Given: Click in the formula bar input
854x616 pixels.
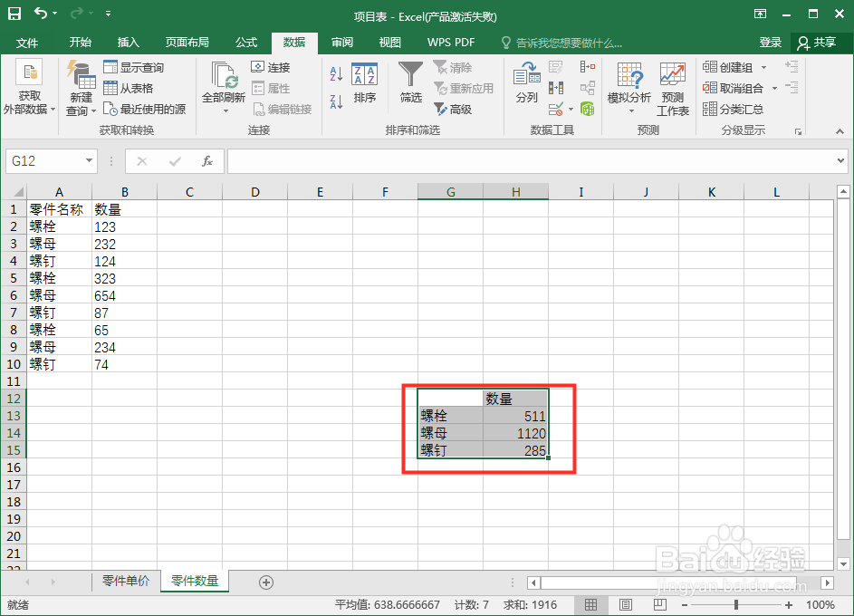Looking at the screenshot, I should (531, 161).
